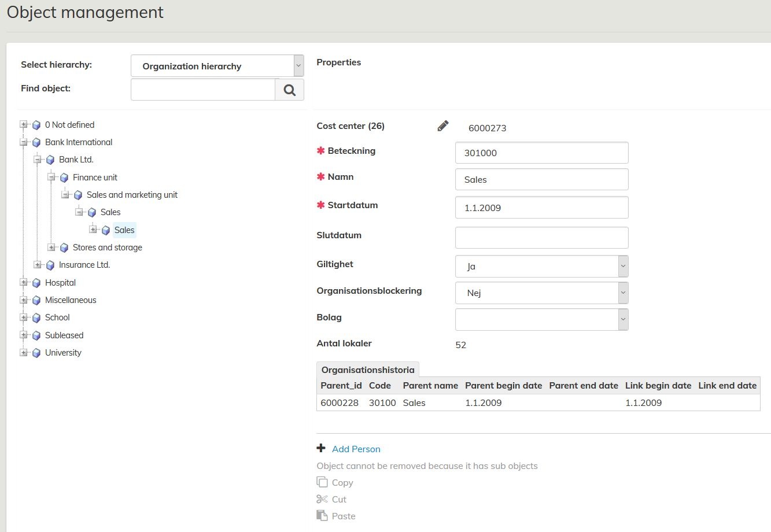
Task: Open the Organisationsblockering dropdown
Action: point(541,293)
